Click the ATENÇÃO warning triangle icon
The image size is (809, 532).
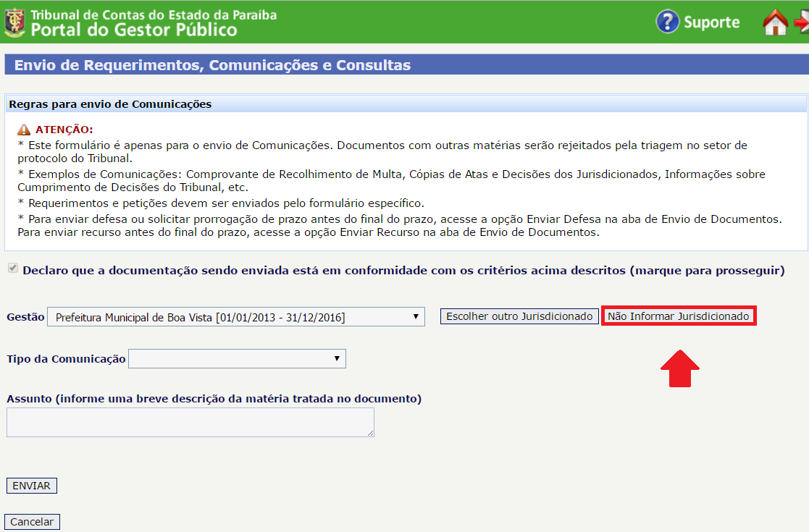click(x=24, y=130)
